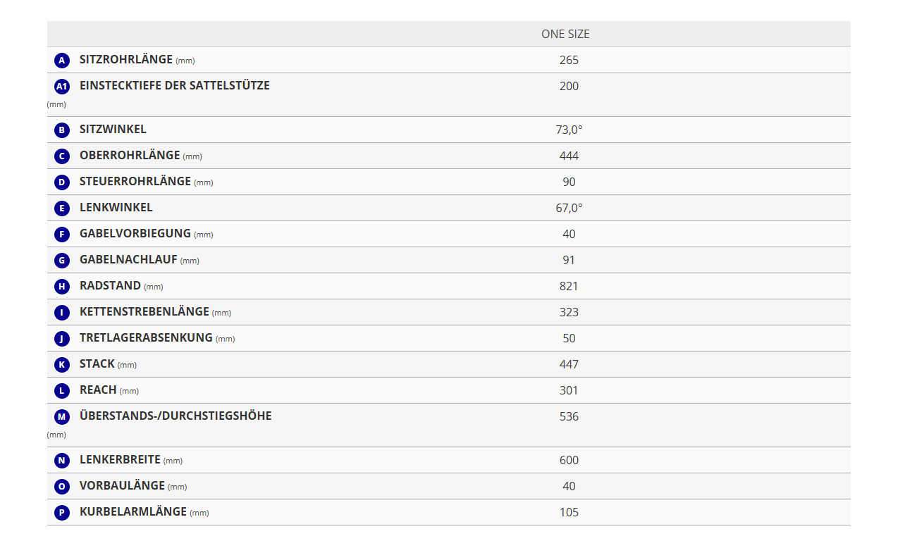
Task: Click the D badge beside Steuerrohrlänge
Action: (x=62, y=182)
